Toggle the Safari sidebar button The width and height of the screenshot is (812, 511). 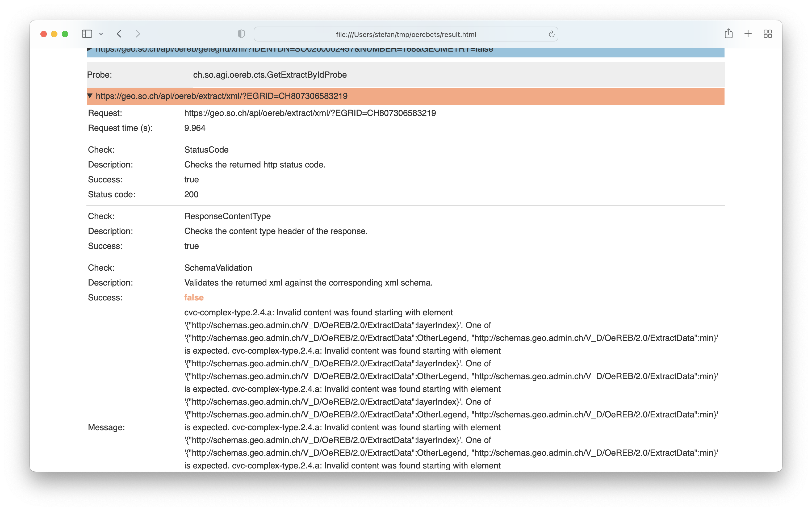(87, 34)
